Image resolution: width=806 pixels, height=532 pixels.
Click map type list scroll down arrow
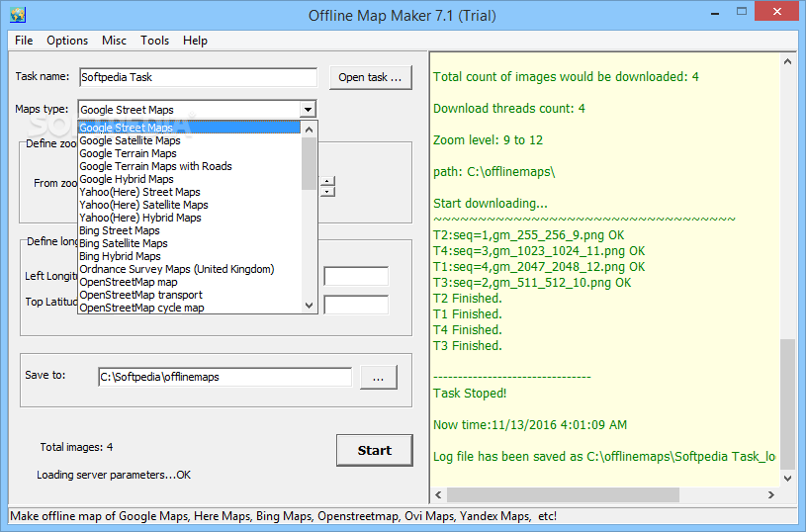309,306
